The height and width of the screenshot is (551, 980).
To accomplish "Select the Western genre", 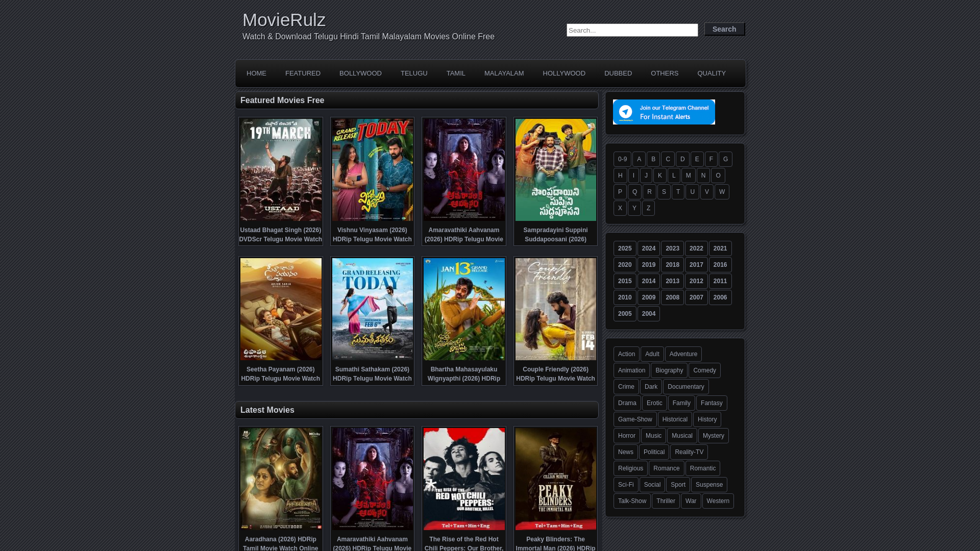I will tap(718, 501).
